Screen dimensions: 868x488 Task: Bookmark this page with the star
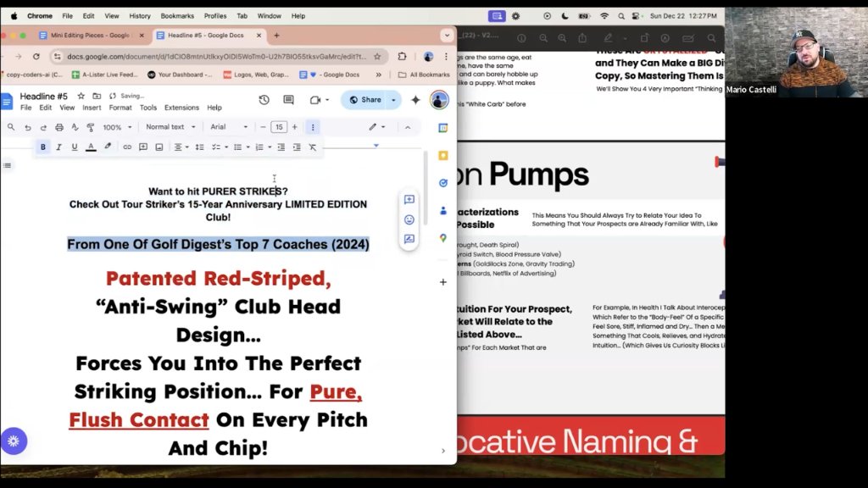click(x=377, y=57)
